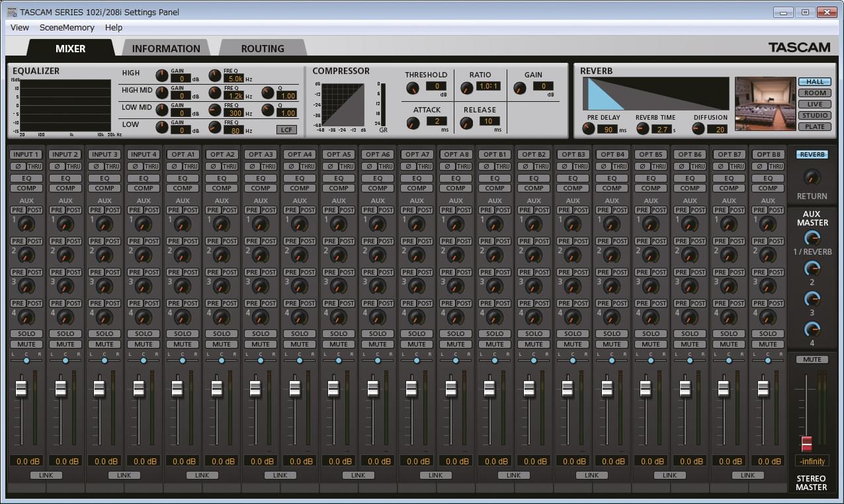Open EQ on the OPT B8 channel

767,178
